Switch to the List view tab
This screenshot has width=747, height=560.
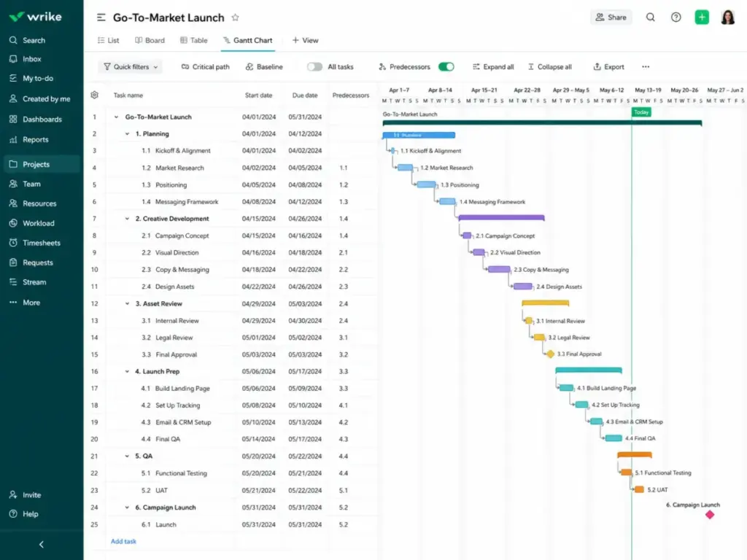tap(108, 41)
